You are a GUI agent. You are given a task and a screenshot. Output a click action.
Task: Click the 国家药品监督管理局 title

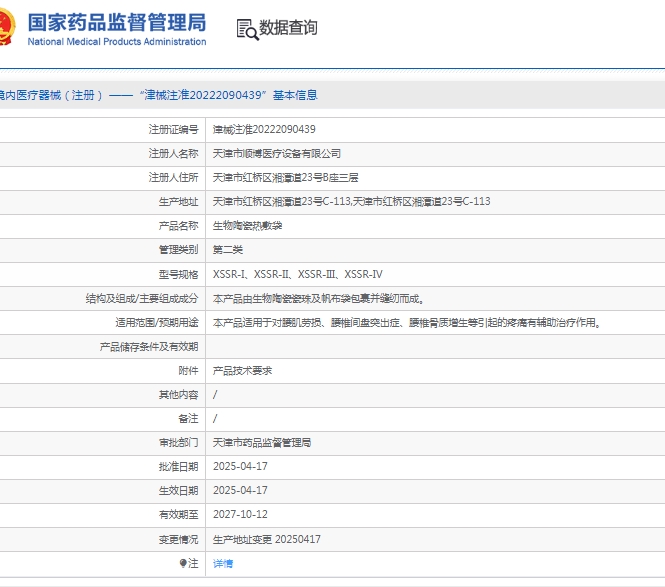click(117, 22)
